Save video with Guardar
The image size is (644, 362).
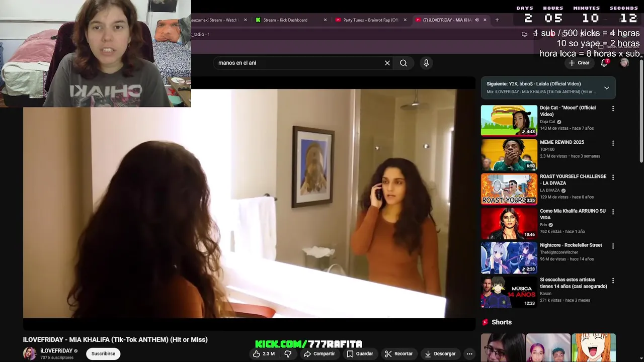360,353
